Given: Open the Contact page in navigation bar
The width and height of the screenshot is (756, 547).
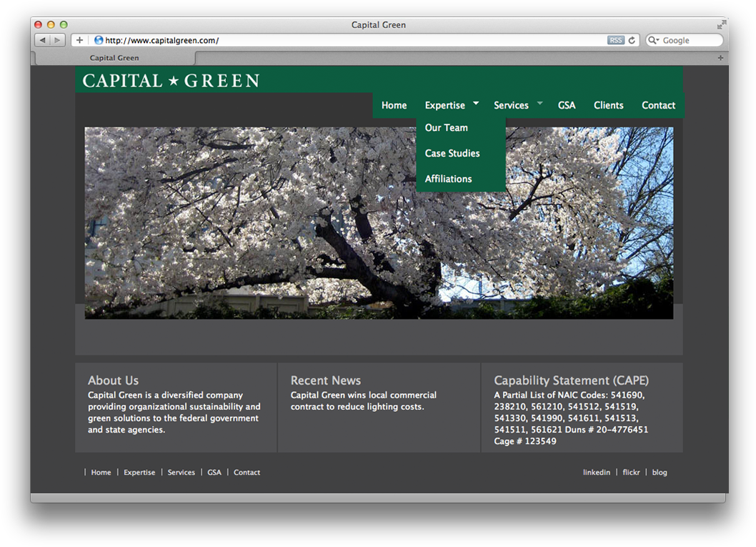Looking at the screenshot, I should coord(658,105).
